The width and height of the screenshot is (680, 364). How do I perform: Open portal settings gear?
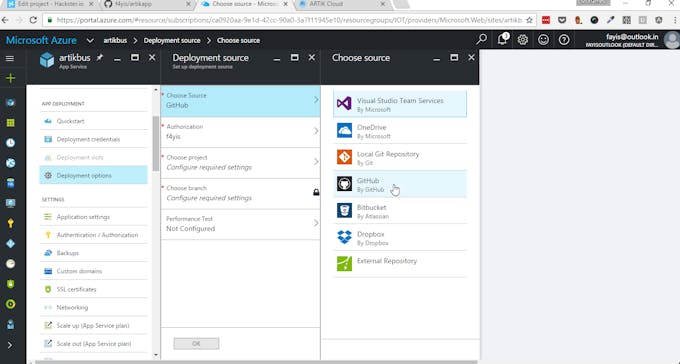pyautogui.click(x=523, y=39)
